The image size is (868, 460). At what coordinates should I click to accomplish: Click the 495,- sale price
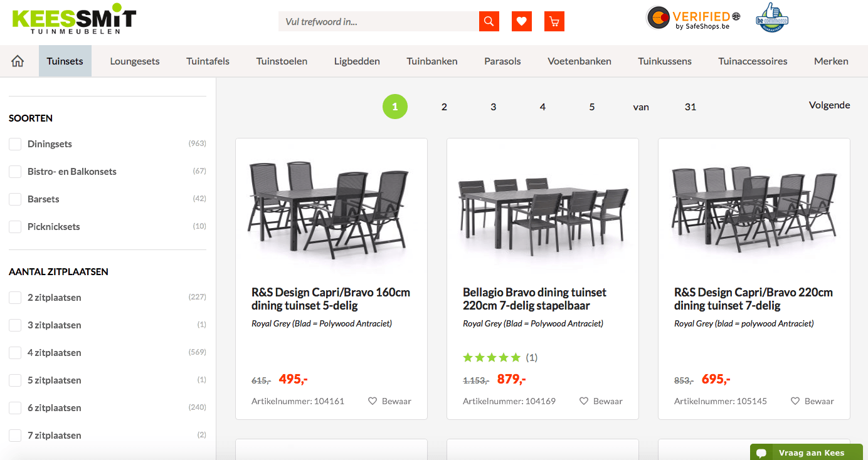click(293, 379)
